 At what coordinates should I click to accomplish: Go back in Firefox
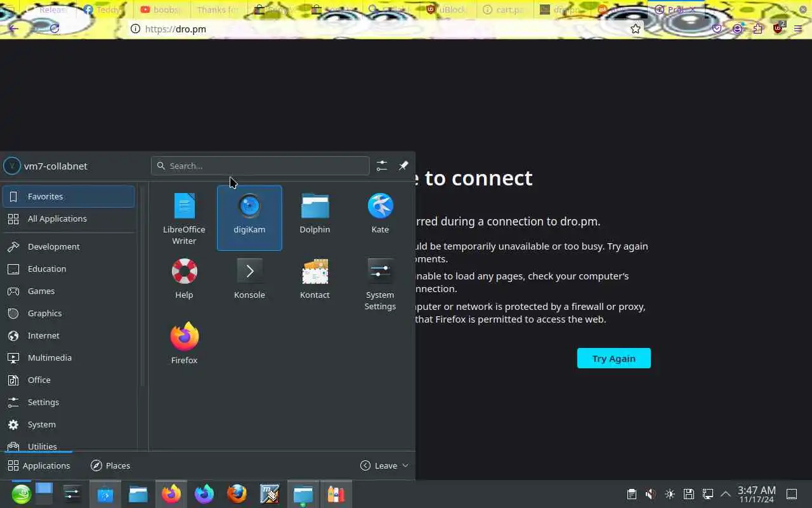[13, 29]
